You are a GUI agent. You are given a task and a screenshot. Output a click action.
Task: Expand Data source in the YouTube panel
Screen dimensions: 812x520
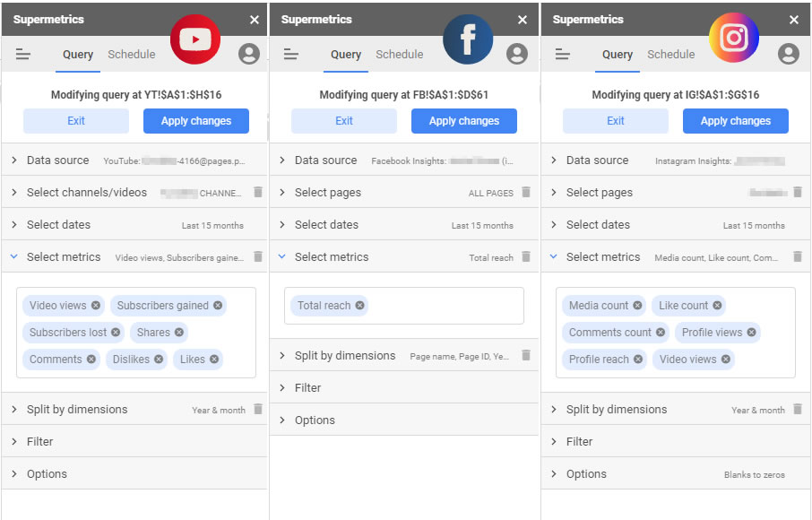pos(134,160)
